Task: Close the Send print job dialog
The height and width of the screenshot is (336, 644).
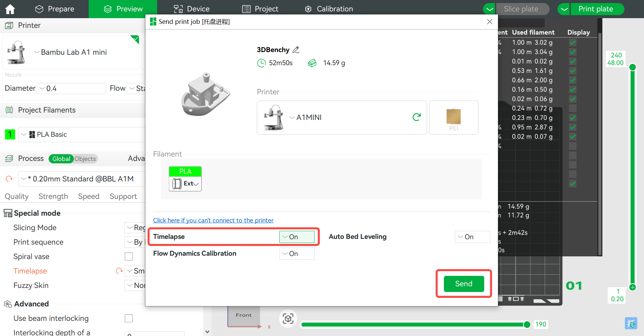Action: point(490,22)
